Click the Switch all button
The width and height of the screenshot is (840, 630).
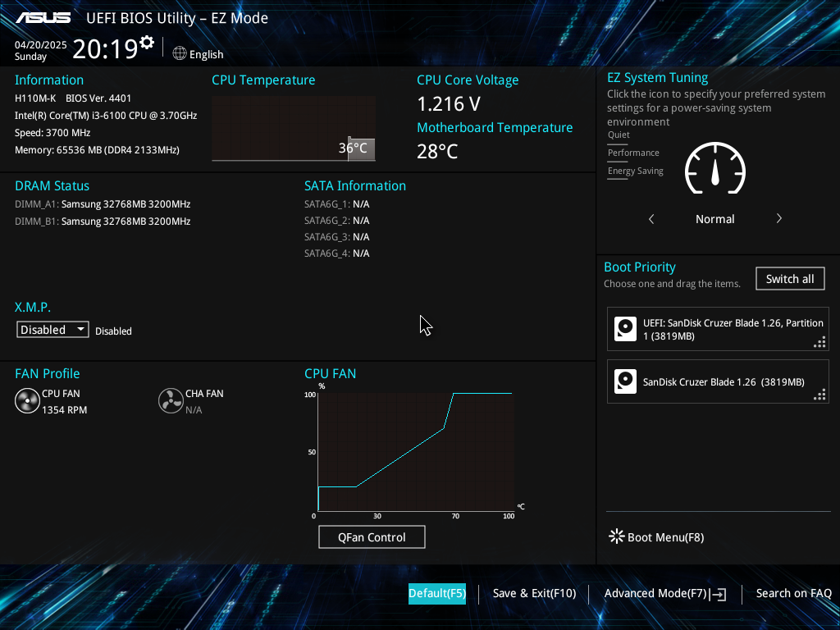click(x=790, y=279)
